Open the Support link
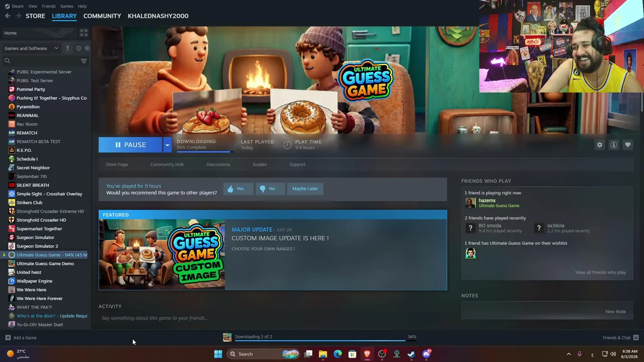644x362 pixels. click(297, 164)
